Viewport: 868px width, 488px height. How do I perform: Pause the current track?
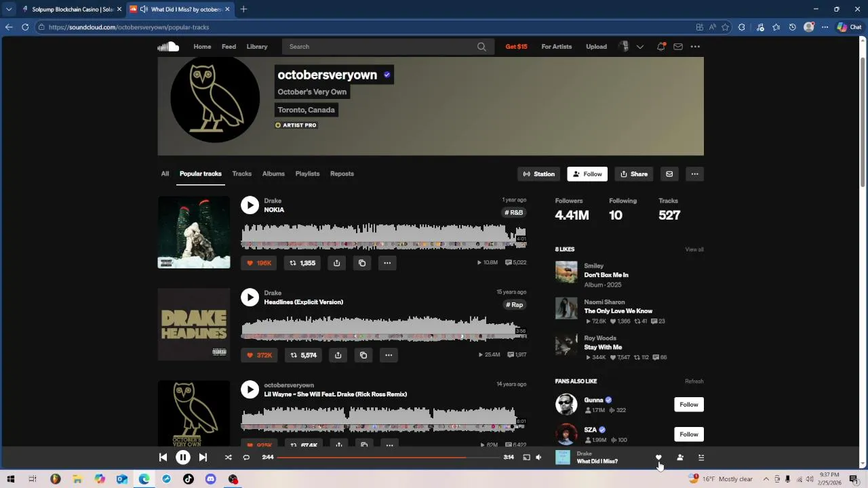tap(183, 457)
